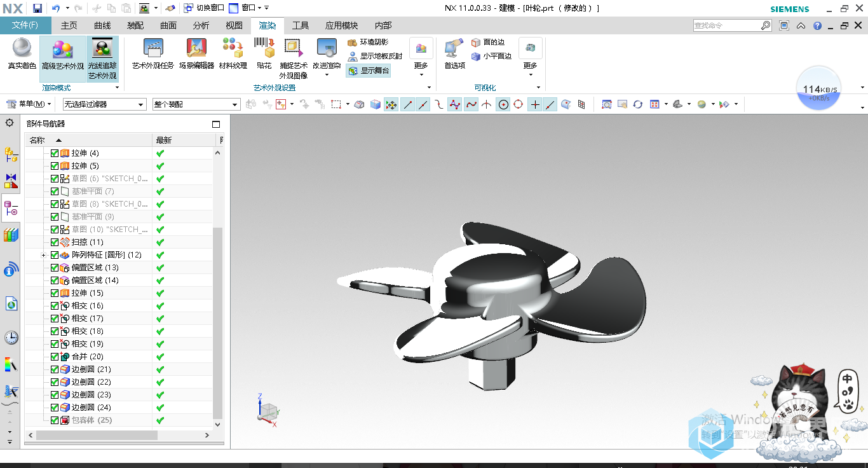Activate 光线追踪艺术外观 ray tracing mode
The height and width of the screenshot is (468, 868).
(x=102, y=59)
